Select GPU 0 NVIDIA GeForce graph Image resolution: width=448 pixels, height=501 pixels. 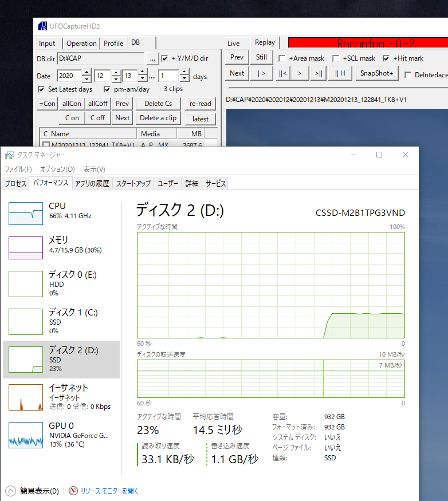pos(26,434)
